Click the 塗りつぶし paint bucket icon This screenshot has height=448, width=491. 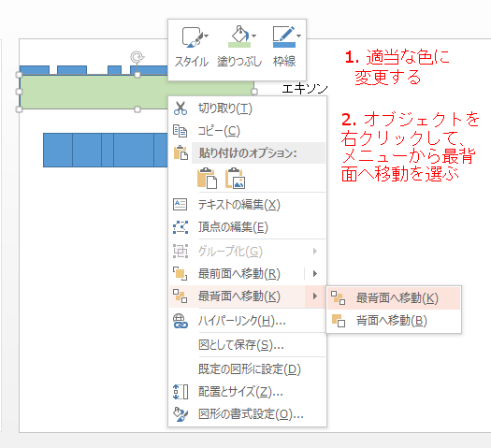click(238, 36)
